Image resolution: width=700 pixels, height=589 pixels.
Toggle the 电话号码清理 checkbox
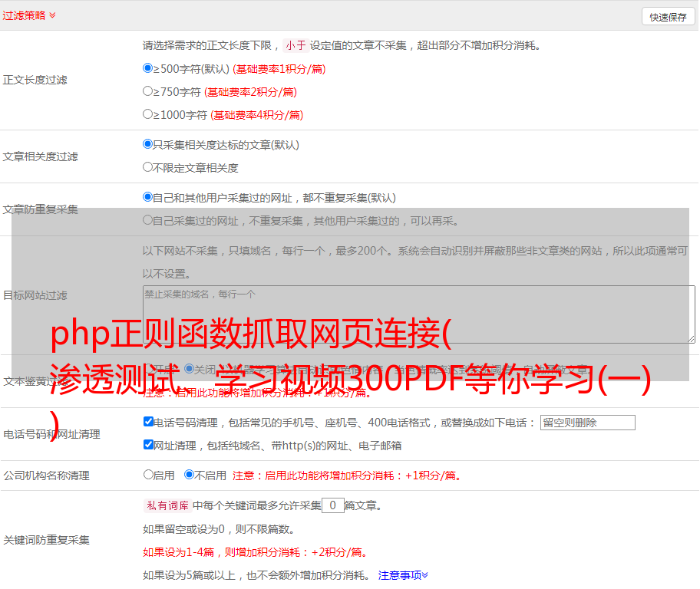coord(148,422)
